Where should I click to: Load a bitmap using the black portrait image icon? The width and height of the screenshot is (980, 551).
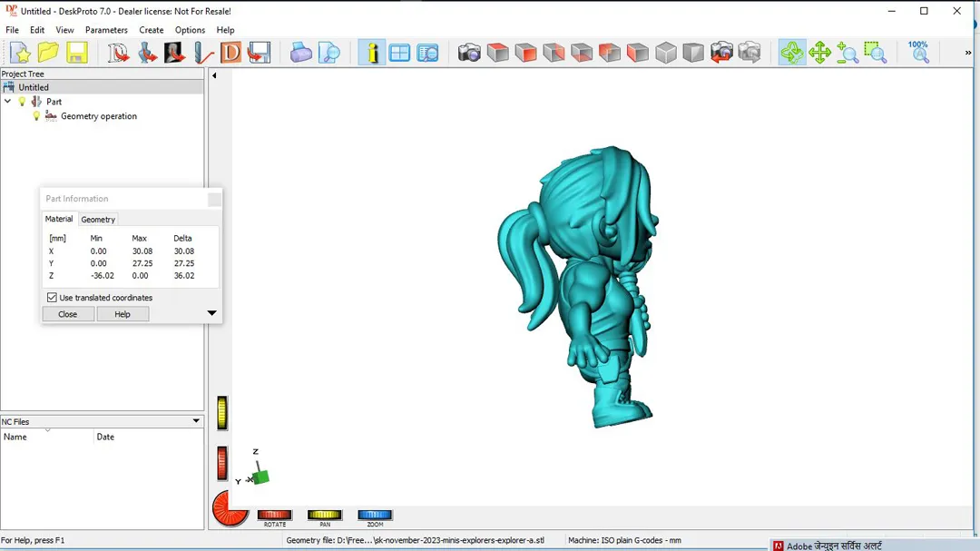pos(175,53)
